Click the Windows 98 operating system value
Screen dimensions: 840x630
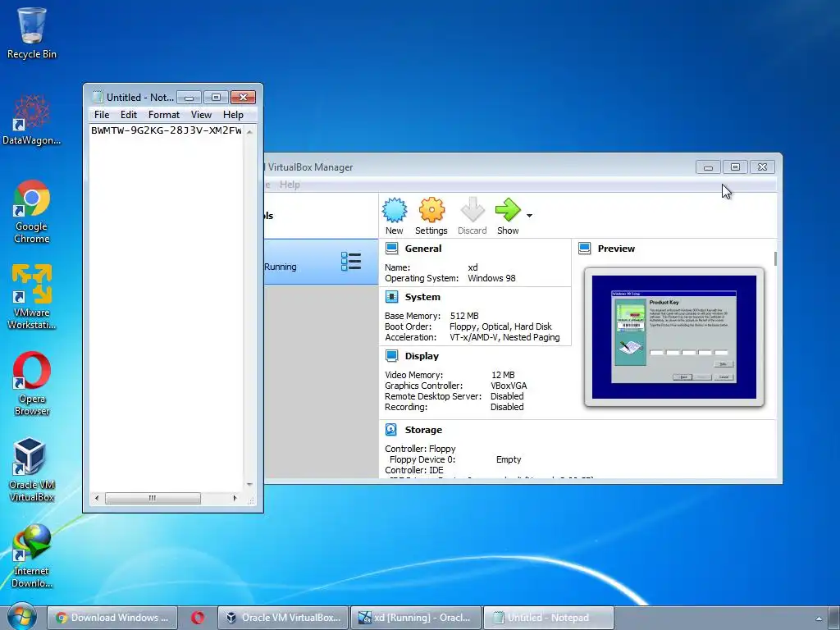[491, 278]
